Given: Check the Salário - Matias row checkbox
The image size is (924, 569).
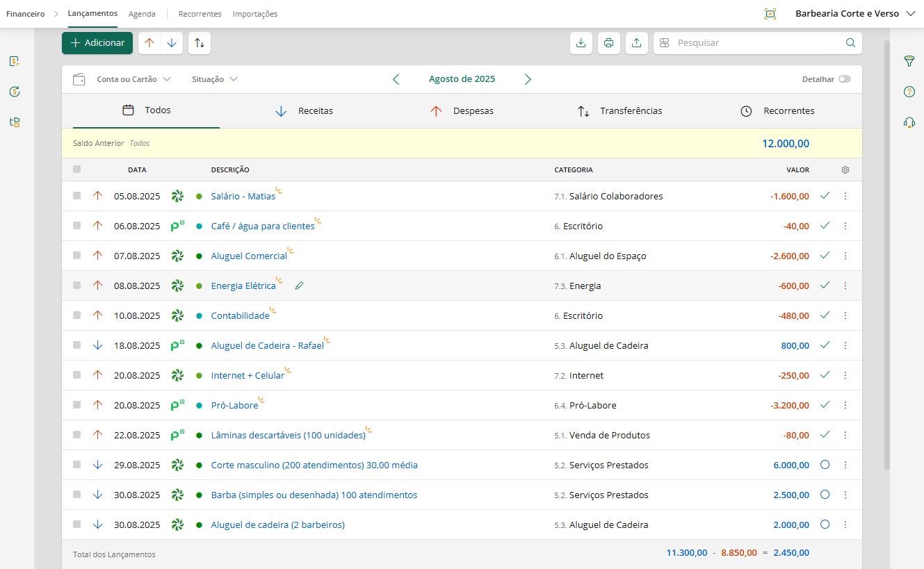Looking at the screenshot, I should tap(76, 196).
